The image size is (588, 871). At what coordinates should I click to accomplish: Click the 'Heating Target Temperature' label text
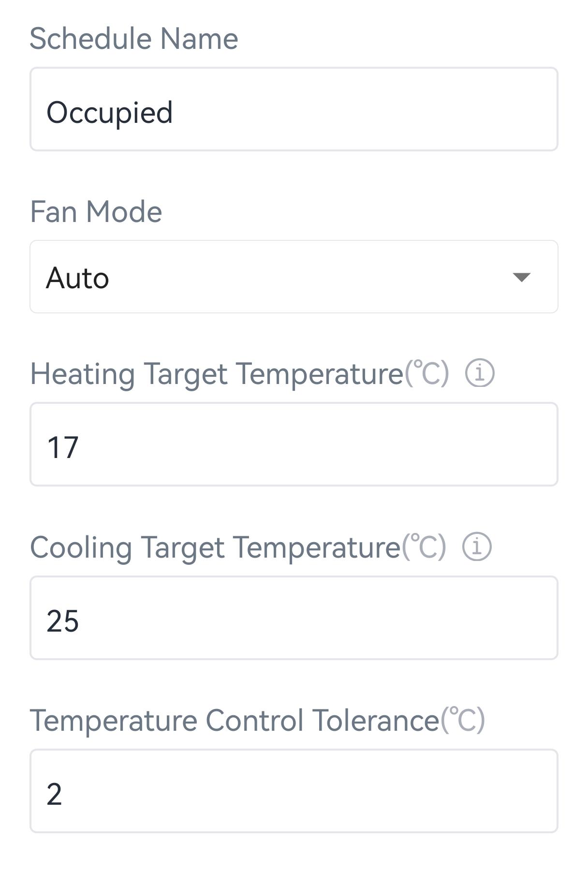click(x=217, y=374)
